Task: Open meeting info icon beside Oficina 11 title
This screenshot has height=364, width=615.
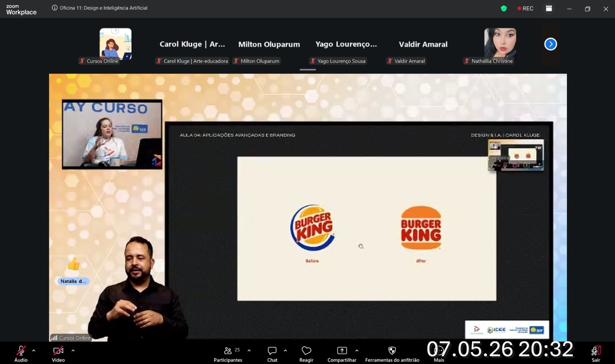Action: (x=55, y=8)
